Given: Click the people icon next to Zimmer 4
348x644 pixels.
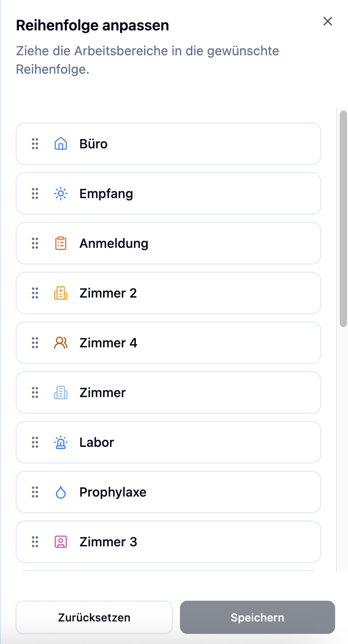Looking at the screenshot, I should 61,343.
